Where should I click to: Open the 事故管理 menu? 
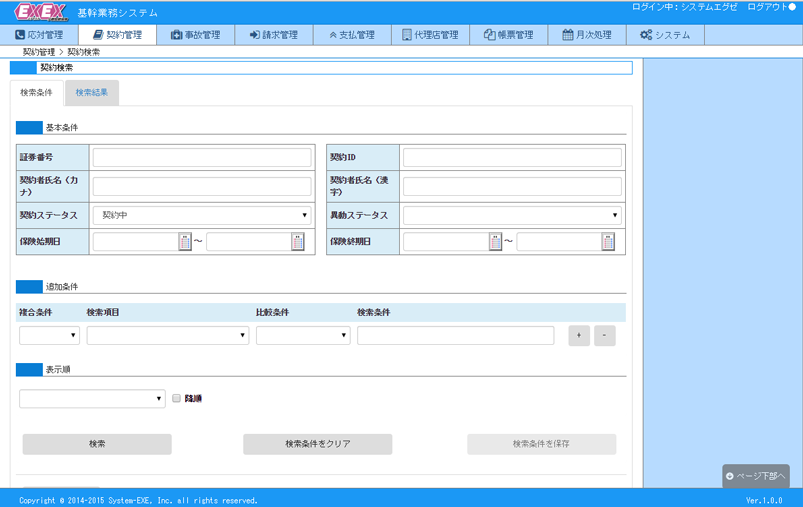[x=195, y=35]
